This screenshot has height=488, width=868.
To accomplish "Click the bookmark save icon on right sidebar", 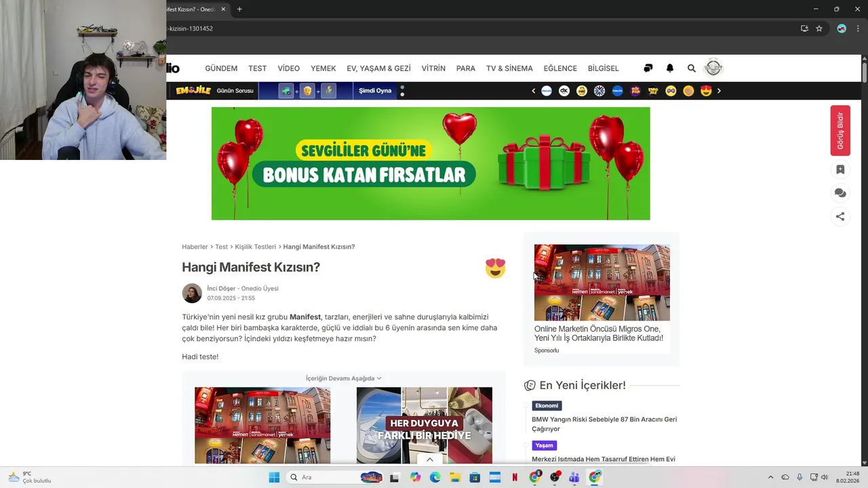I will [x=840, y=169].
